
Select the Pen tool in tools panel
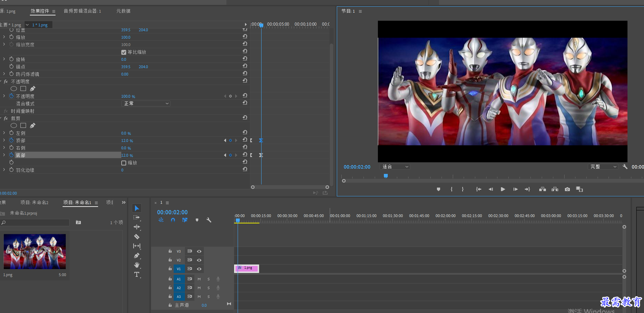tap(137, 255)
